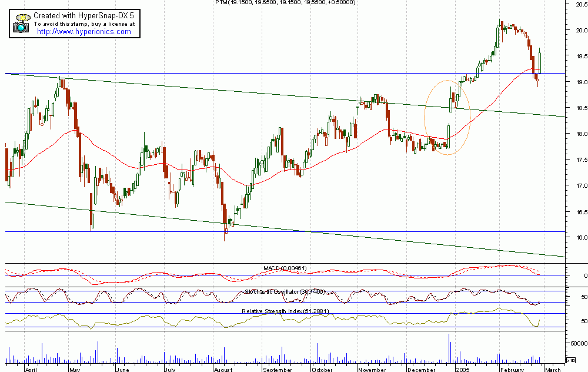Click the April date axis label
Image resolution: width=588 pixels, height=372 pixels.
pyautogui.click(x=31, y=370)
